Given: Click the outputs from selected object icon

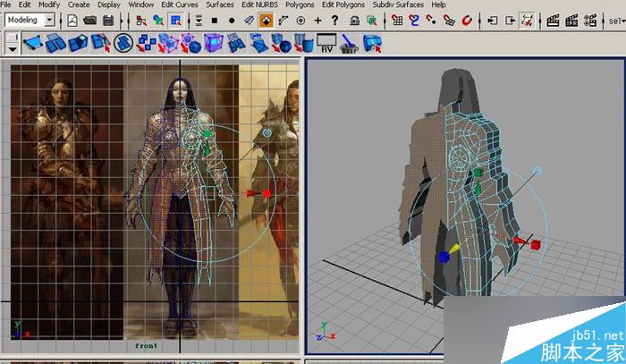Looking at the screenshot, I should point(510,21).
